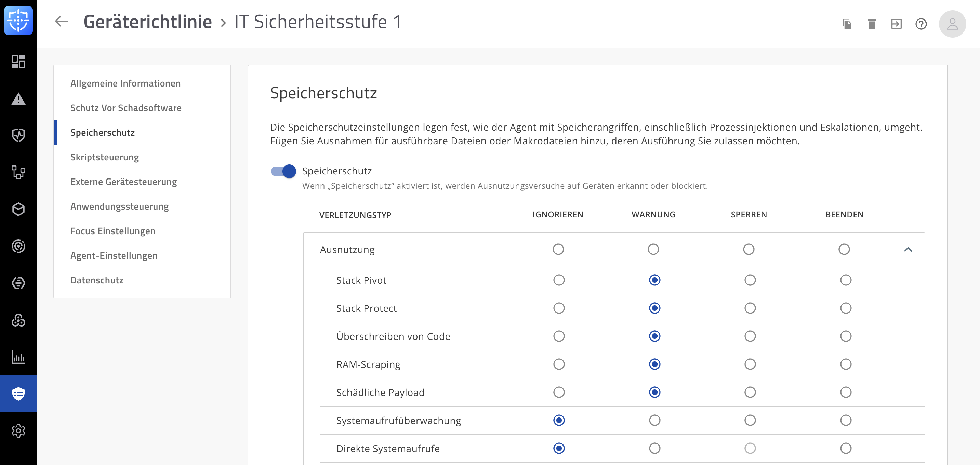Screen dimensions: 980x465
Task: Toggle the Speicherschutz switch off
Action: pos(283,171)
